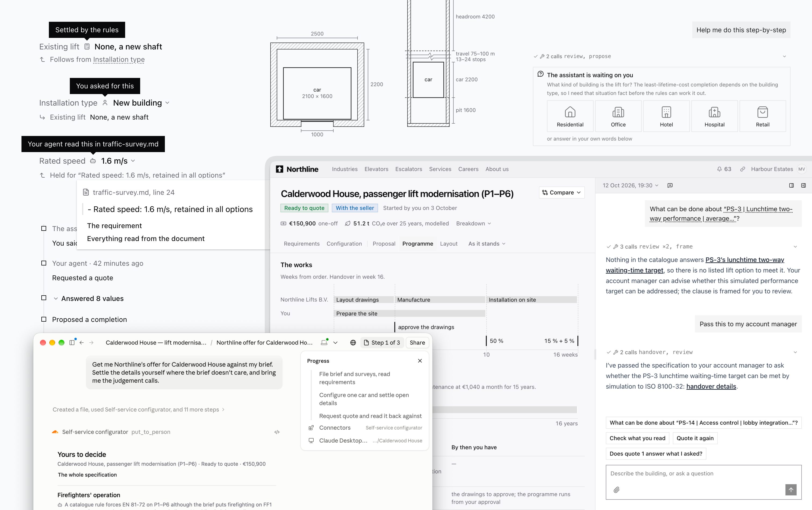Collapse the "Answered 8 values" section
The image size is (812, 510).
coord(56,299)
